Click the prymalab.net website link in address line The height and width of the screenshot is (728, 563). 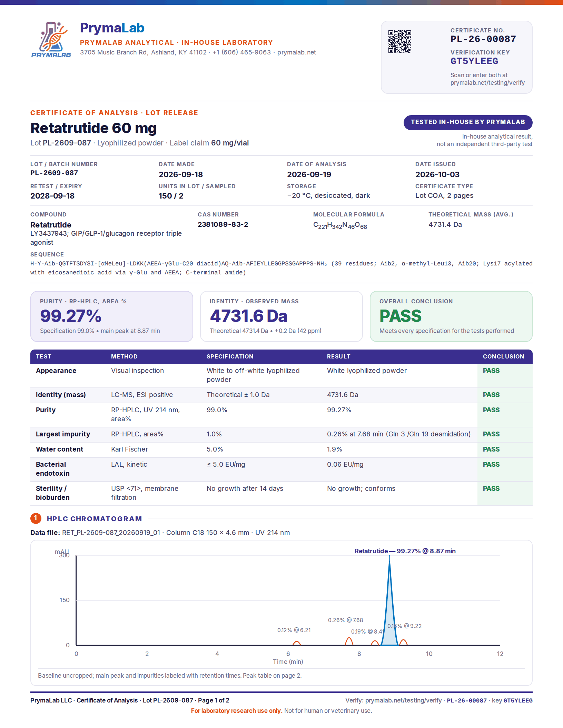(296, 52)
